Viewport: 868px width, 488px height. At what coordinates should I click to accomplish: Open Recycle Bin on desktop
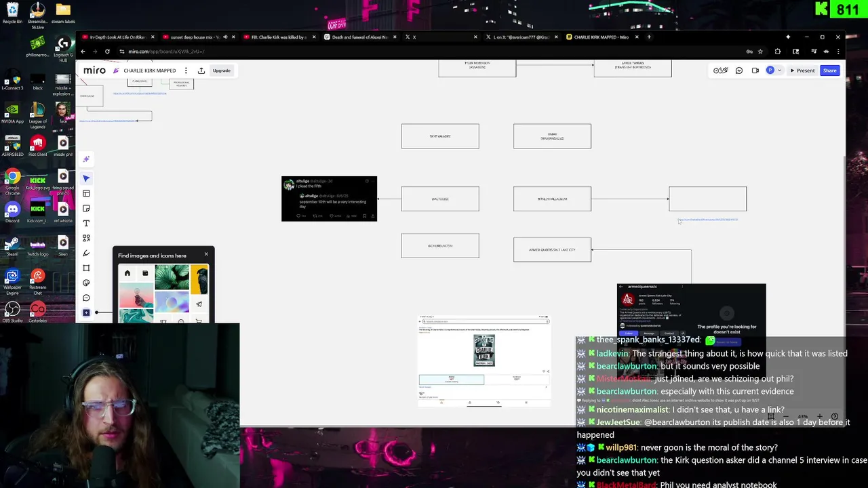(x=12, y=14)
